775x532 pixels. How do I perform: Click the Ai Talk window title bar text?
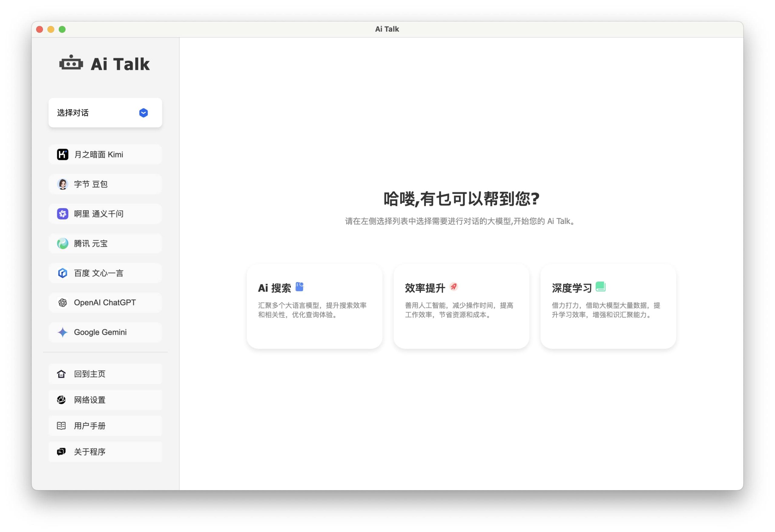tap(387, 29)
